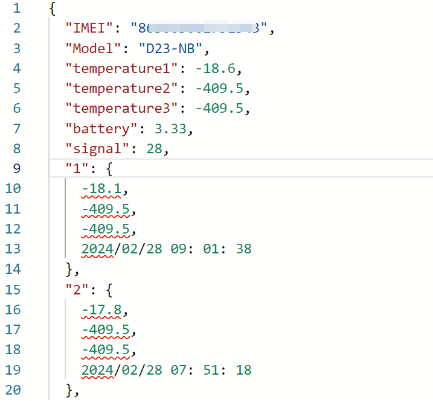Screen dimensions: 433x401
Task: Click the blurred IMEI value string
Action: click(199, 28)
